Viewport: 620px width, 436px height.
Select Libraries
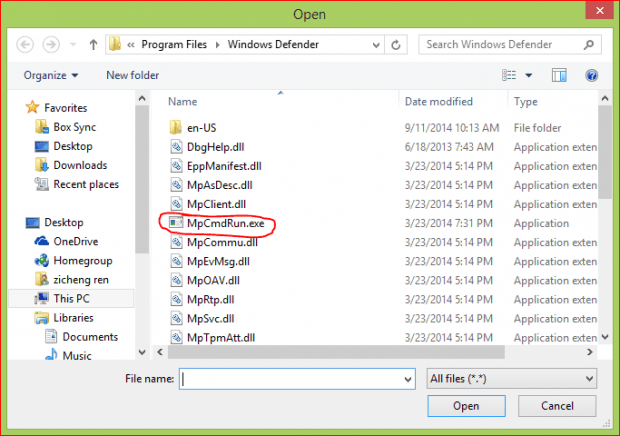click(x=73, y=318)
